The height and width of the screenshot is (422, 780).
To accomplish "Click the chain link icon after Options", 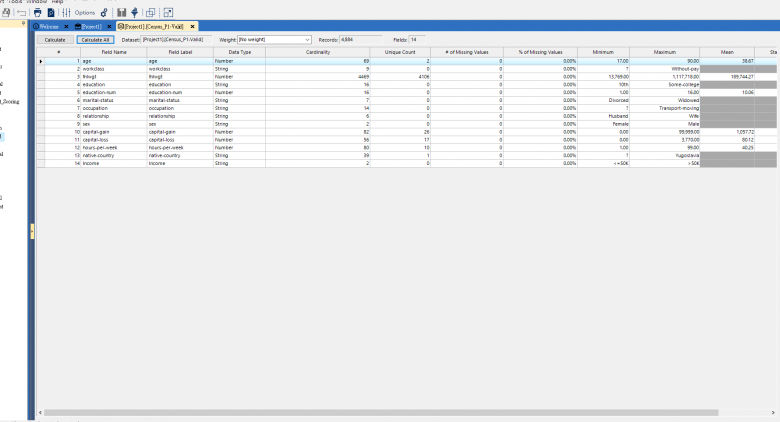I will click(x=104, y=12).
